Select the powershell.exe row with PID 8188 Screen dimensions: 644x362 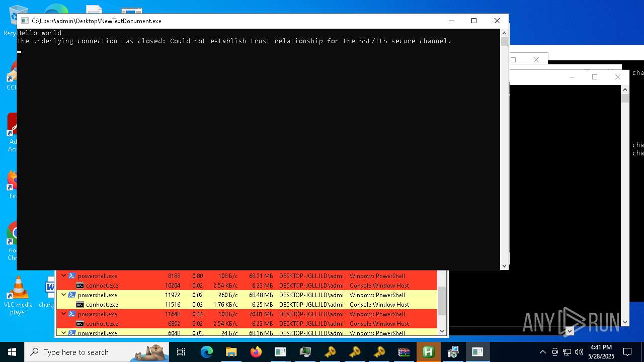(x=247, y=276)
